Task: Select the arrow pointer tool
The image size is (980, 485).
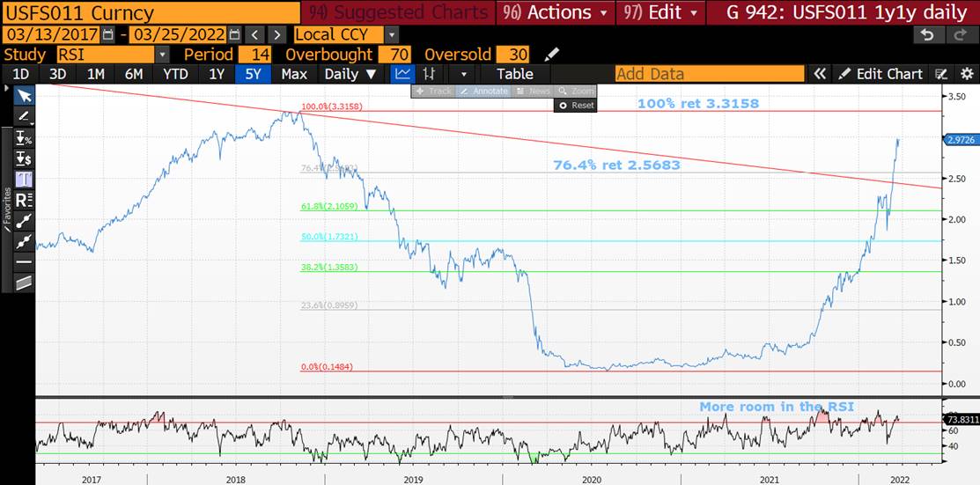Action: (x=24, y=96)
